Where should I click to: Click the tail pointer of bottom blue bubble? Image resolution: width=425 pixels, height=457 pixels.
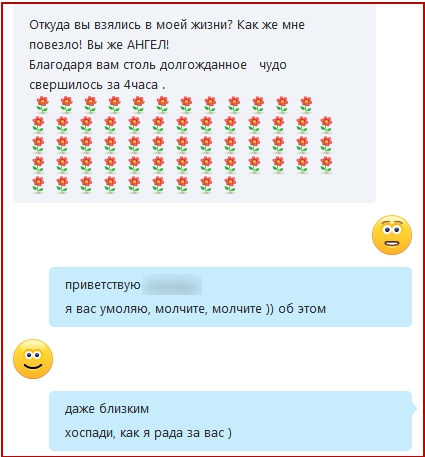point(415,408)
